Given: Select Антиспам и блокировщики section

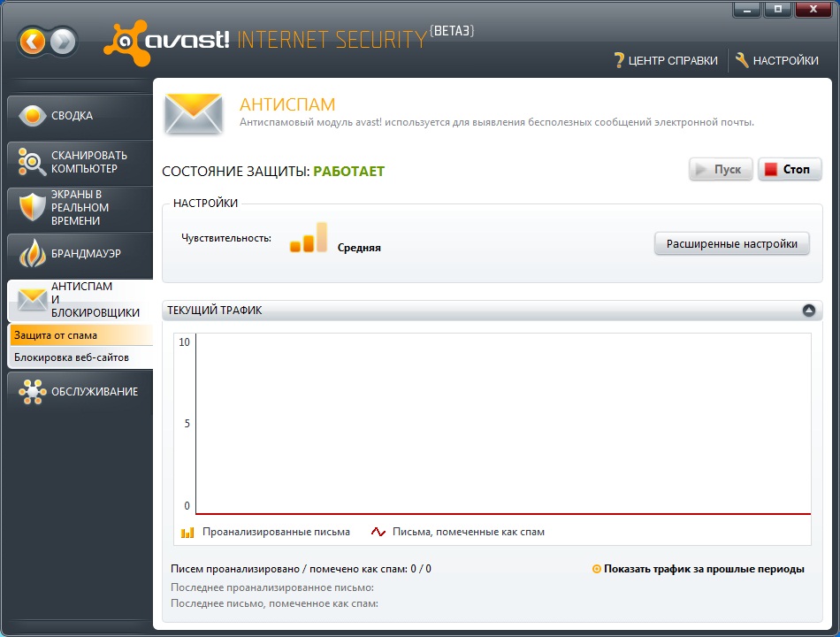Looking at the screenshot, I should [80, 299].
